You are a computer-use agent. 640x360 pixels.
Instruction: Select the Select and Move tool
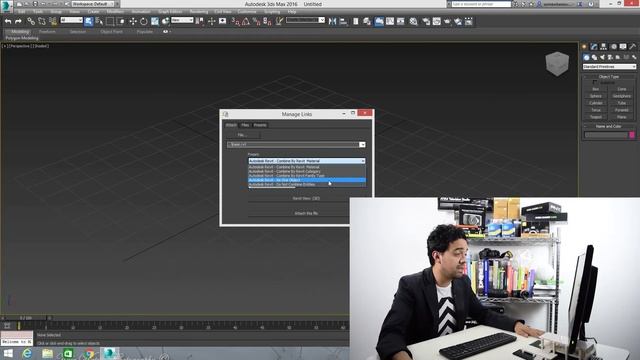click(133, 21)
